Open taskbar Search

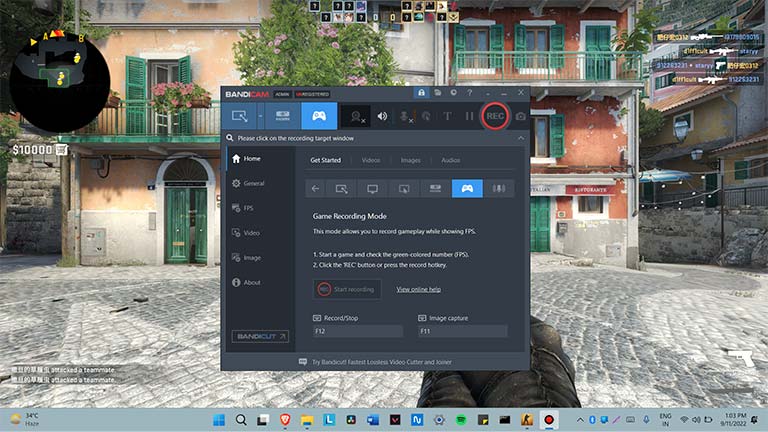(x=241, y=420)
